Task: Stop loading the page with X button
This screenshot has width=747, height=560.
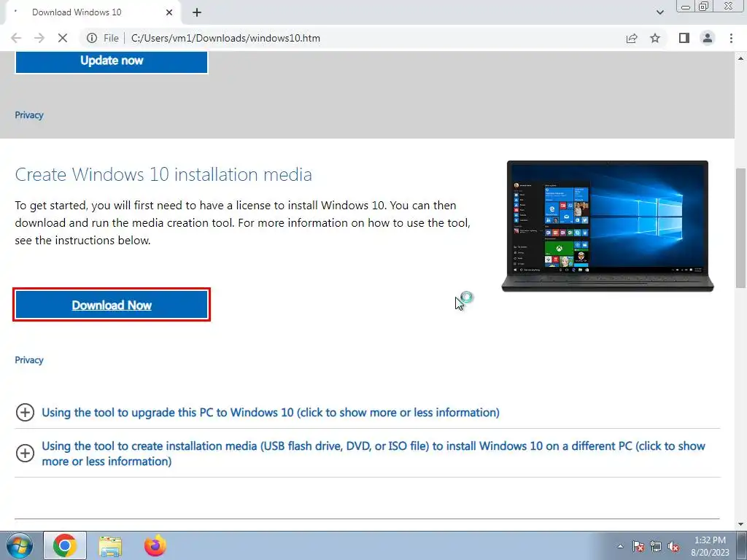Action: click(63, 38)
